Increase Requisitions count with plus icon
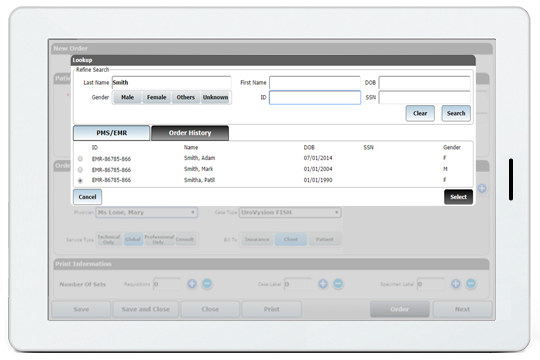This screenshot has width=540, height=360. pos(192,284)
